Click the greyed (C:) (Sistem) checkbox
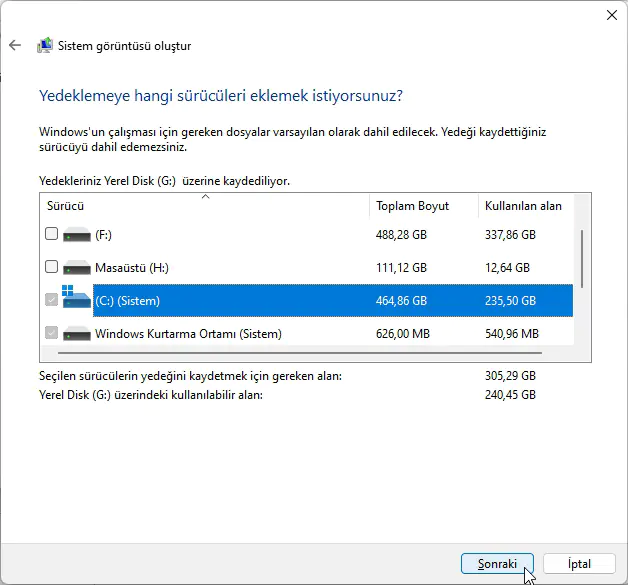This screenshot has height=585, width=628. pyautogui.click(x=52, y=300)
